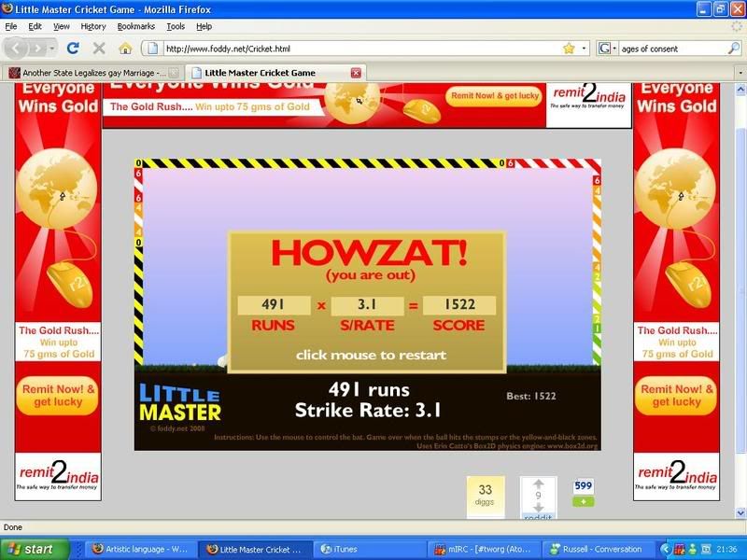Open the History menu

92,27
